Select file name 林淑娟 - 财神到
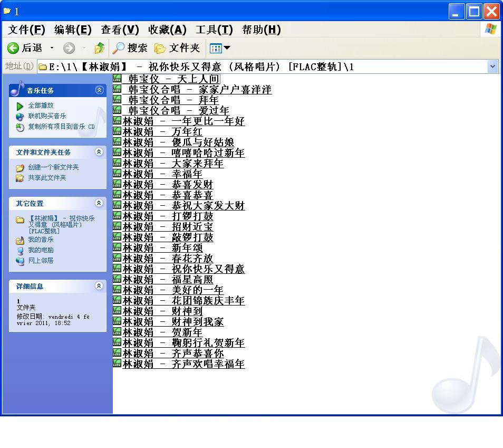 click(x=162, y=311)
